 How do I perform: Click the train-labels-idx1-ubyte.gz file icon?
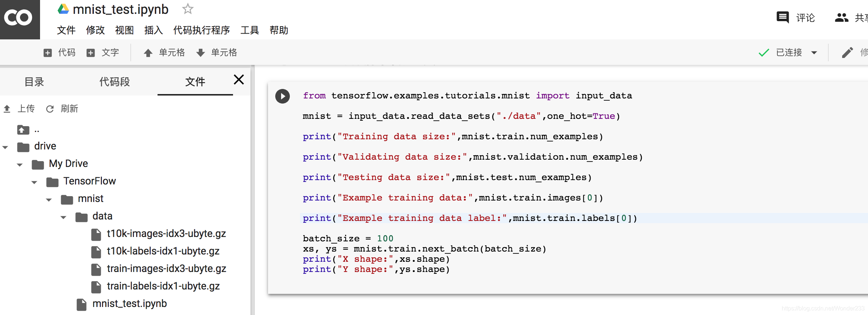tap(96, 287)
